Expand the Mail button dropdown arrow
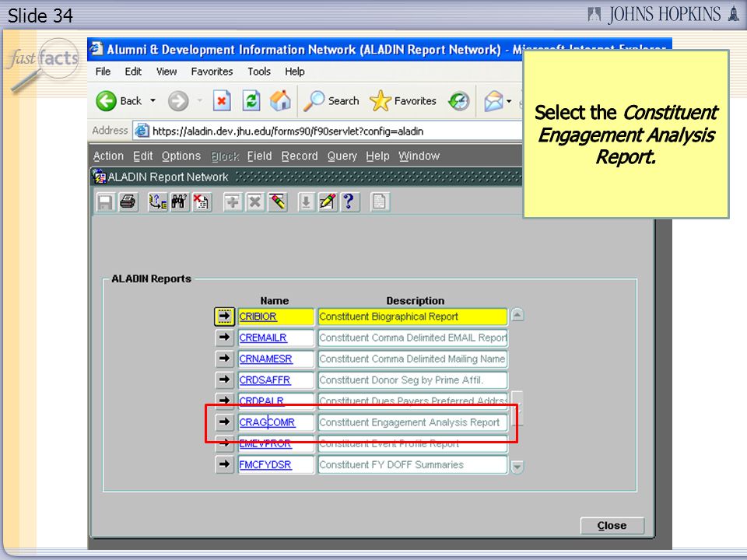 [509, 101]
